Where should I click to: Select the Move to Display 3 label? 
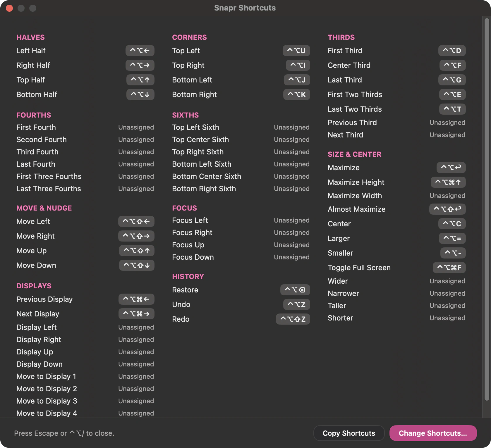(47, 401)
